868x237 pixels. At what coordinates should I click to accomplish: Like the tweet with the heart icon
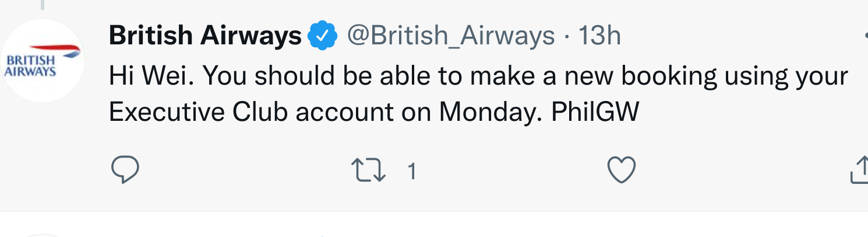[x=621, y=170]
